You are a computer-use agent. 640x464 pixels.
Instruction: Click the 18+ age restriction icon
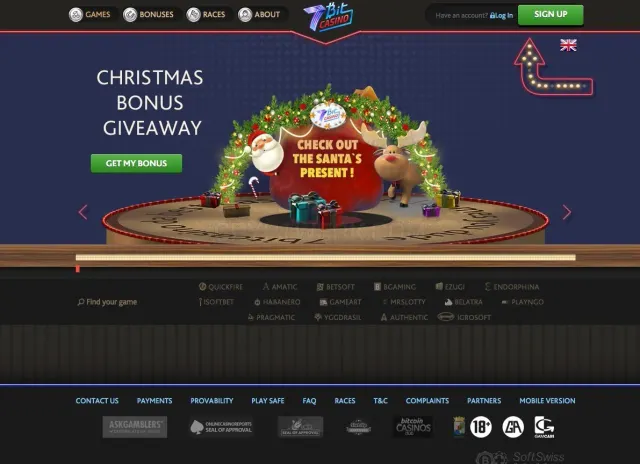[x=481, y=427]
